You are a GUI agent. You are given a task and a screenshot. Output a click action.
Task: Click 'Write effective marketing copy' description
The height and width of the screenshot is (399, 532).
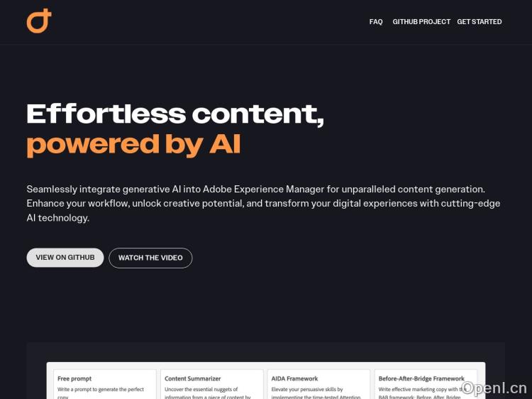(420, 389)
